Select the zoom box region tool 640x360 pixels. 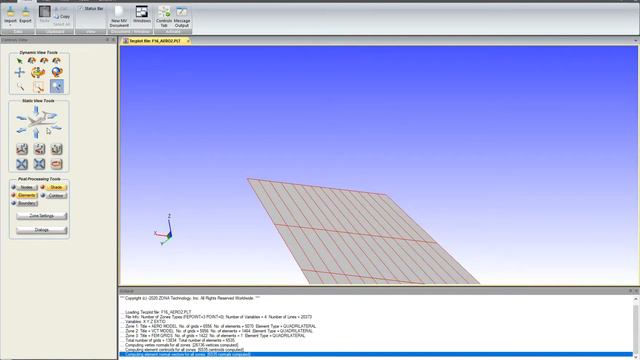[38, 87]
